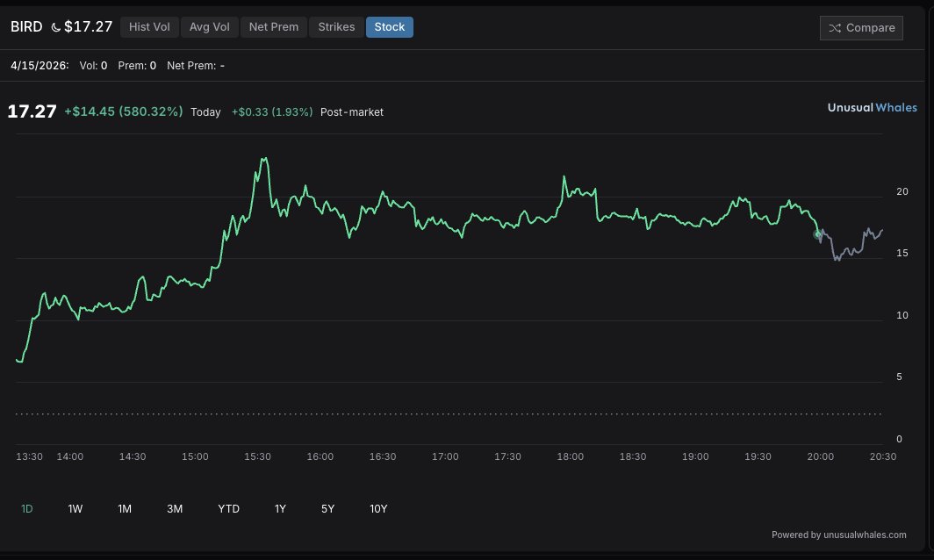Select the 1W timeframe
This screenshot has width=934, height=560.
point(75,508)
